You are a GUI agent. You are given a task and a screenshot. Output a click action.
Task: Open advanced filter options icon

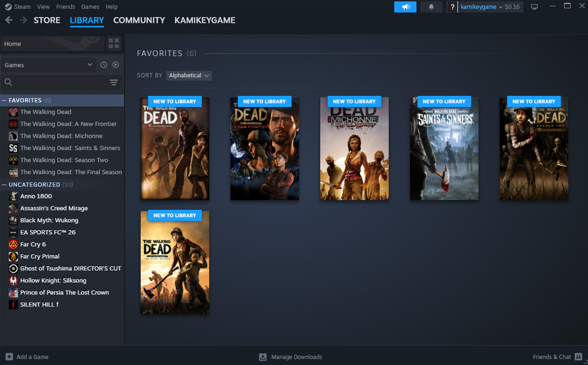(x=114, y=83)
